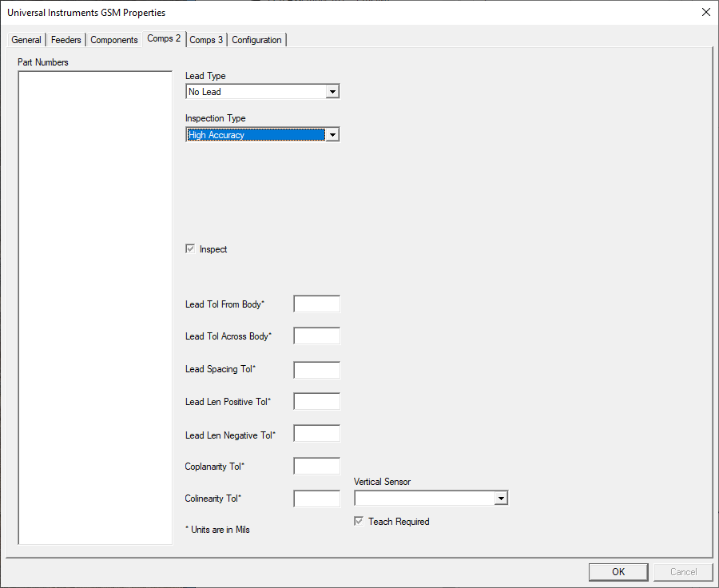Select the Coplanarity Tol field

point(316,466)
